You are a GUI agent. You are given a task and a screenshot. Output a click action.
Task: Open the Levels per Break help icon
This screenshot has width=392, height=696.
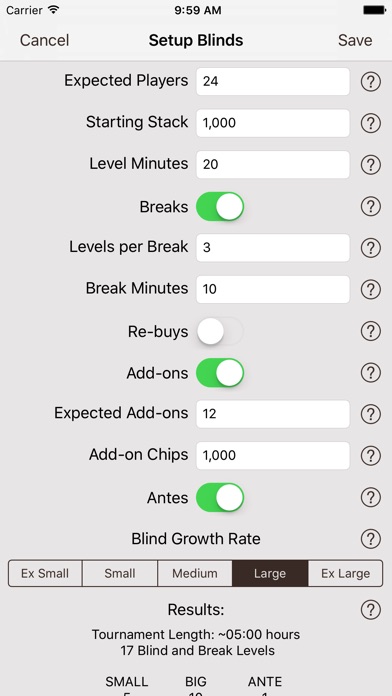(370, 248)
